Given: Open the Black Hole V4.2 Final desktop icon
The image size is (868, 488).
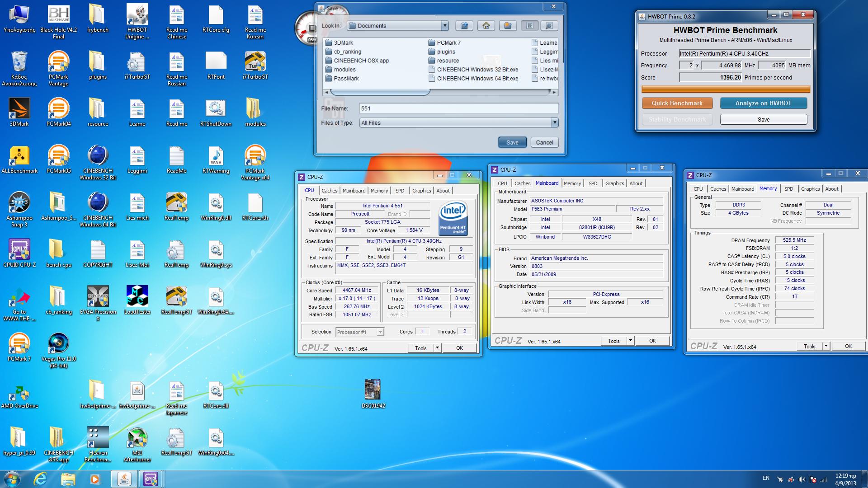Looking at the screenshot, I should point(58,22).
